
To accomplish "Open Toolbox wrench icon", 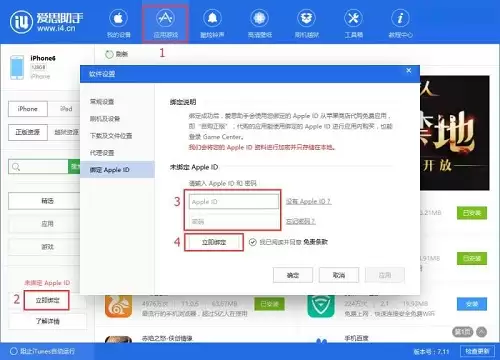I will [x=353, y=18].
